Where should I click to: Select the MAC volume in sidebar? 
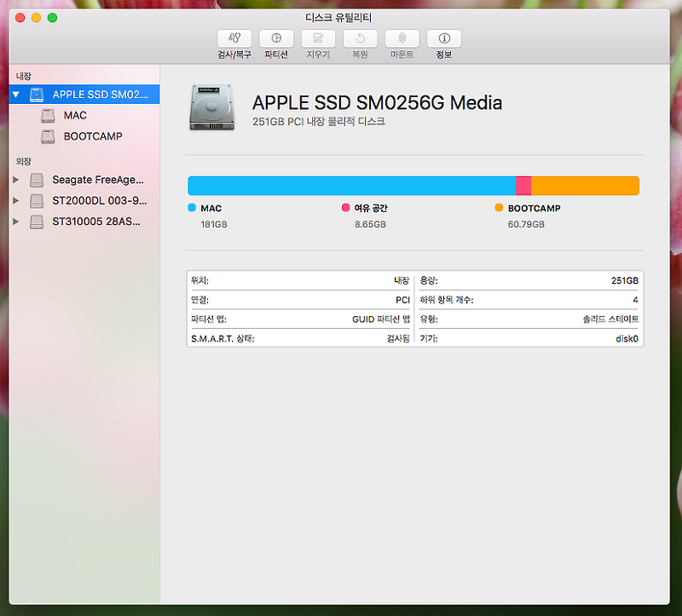coord(84,115)
